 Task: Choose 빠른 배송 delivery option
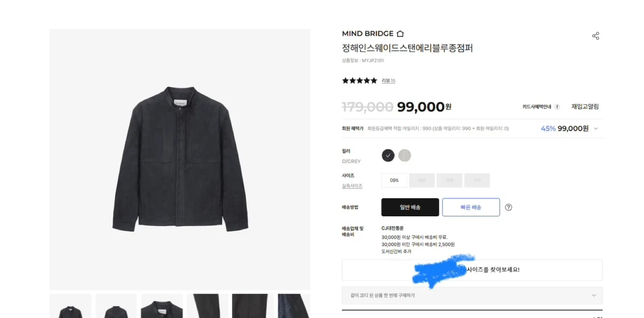[x=471, y=207]
